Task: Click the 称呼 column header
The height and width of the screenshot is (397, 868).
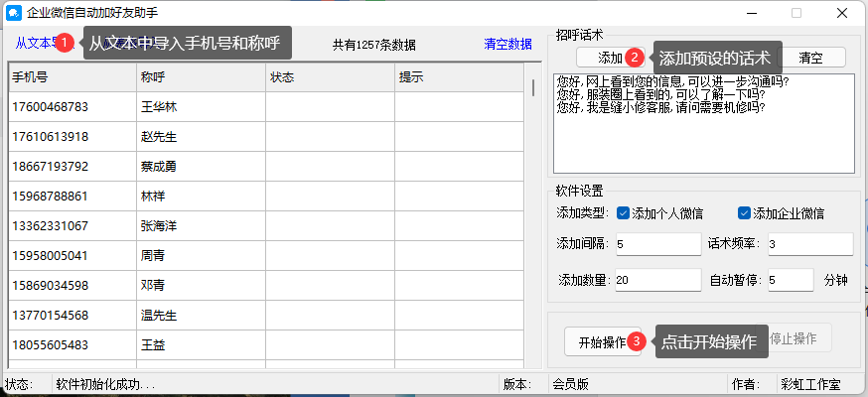Action: [x=201, y=77]
